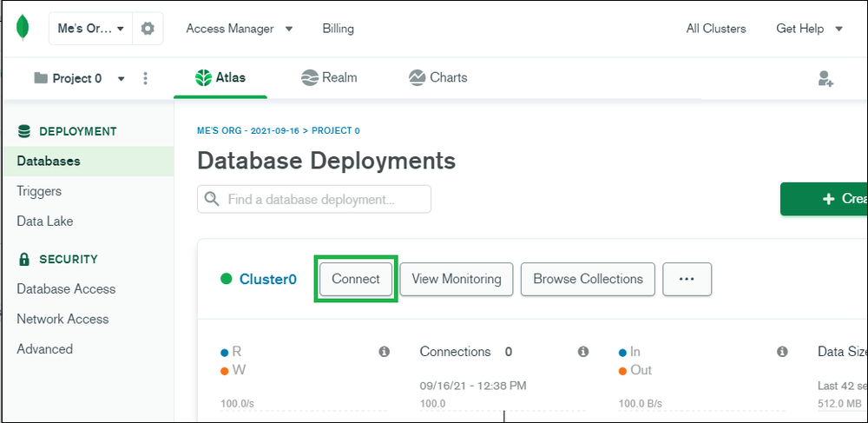Click info icon beside Connections
This screenshot has width=868, height=423.
[583, 352]
